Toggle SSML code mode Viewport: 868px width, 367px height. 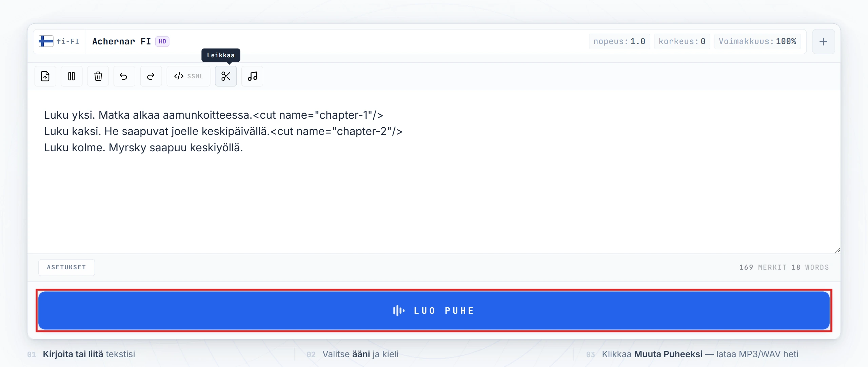[188, 76]
